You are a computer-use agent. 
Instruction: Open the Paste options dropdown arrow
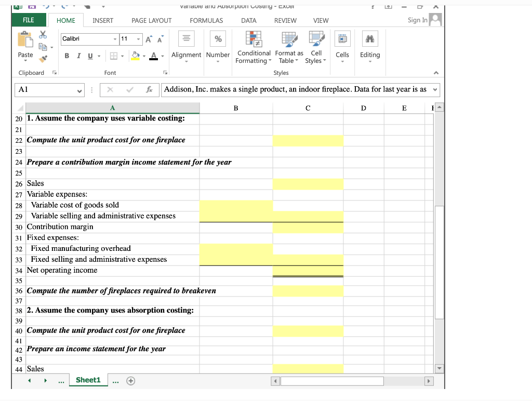pyautogui.click(x=25, y=61)
